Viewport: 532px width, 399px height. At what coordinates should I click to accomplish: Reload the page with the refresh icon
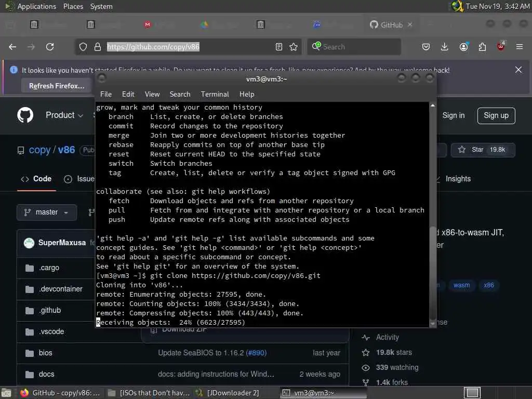pos(50,47)
